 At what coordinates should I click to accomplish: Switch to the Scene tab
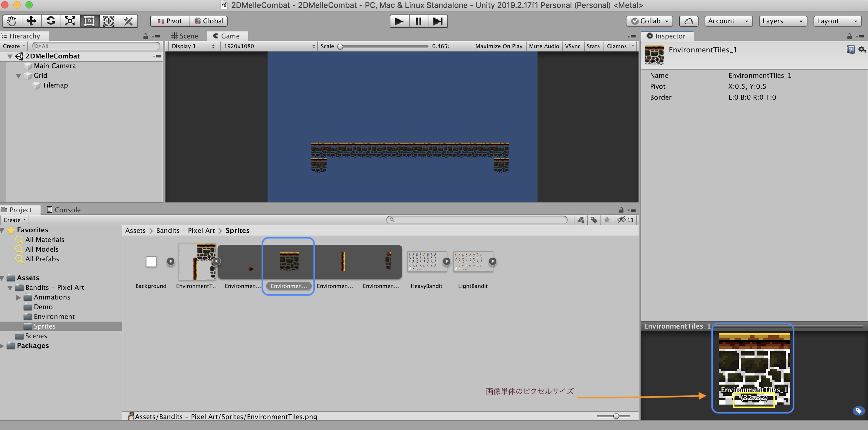(185, 36)
